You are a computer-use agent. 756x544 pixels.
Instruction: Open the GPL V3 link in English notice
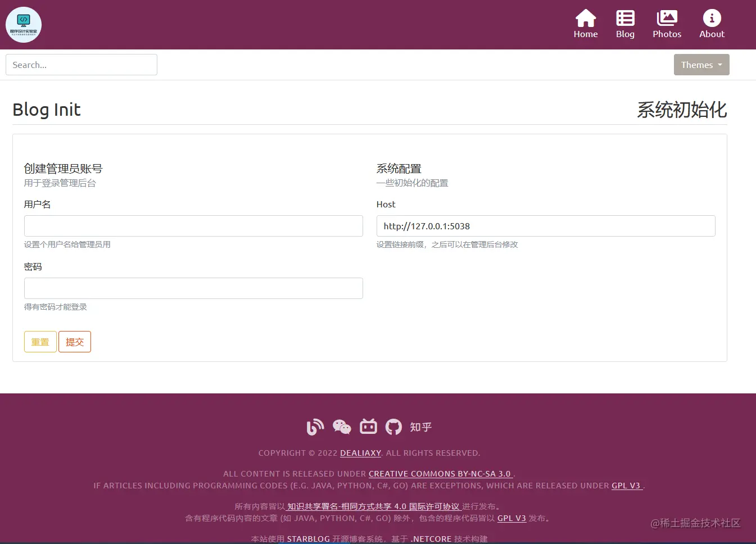click(626, 486)
